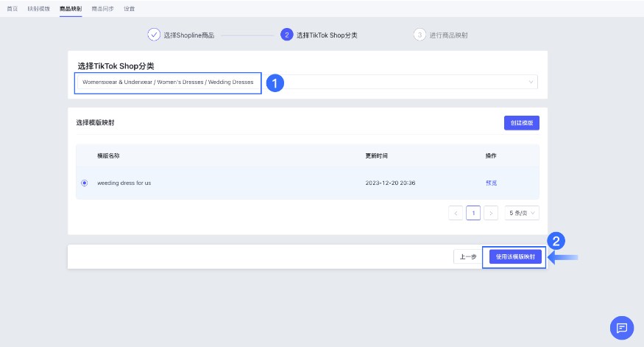Switch to the 映射模版 tab

pyautogui.click(x=38, y=7)
